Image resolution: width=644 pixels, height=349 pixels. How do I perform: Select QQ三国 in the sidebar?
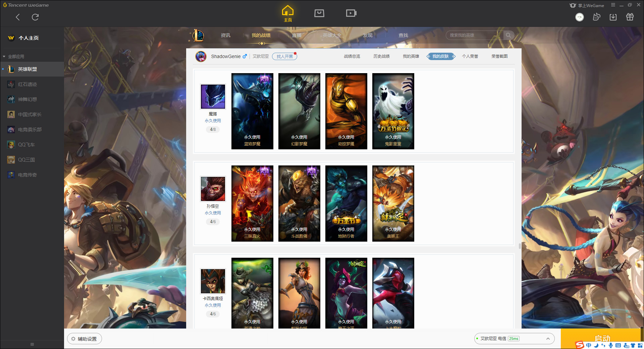tap(32, 160)
